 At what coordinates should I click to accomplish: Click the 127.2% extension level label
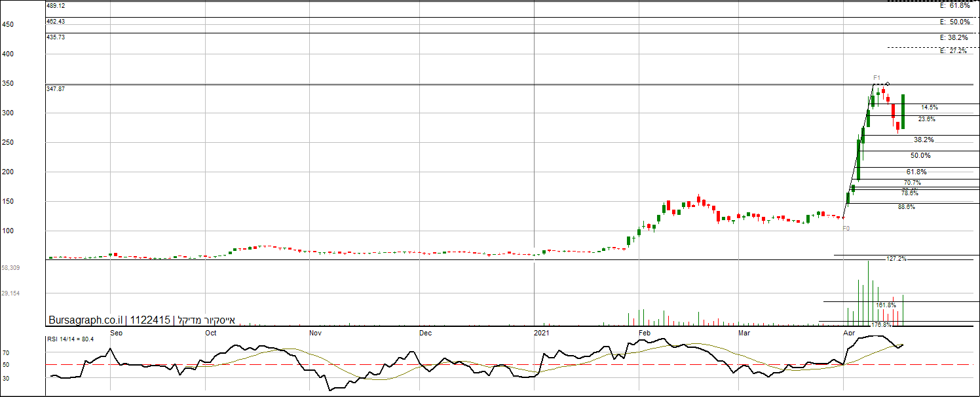point(896,259)
